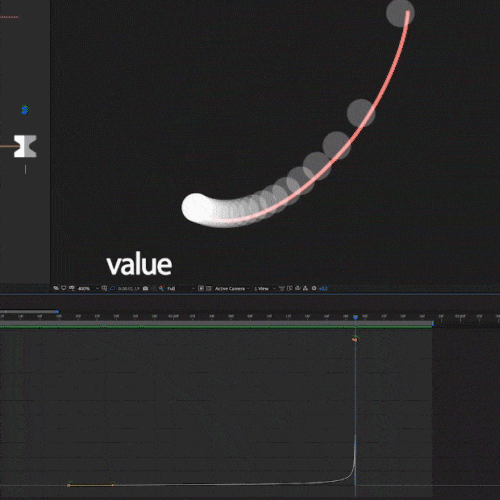Image resolution: width=500 pixels, height=500 pixels.
Task: Select the keyframe at graph curve top
Action: pyautogui.click(x=355, y=339)
